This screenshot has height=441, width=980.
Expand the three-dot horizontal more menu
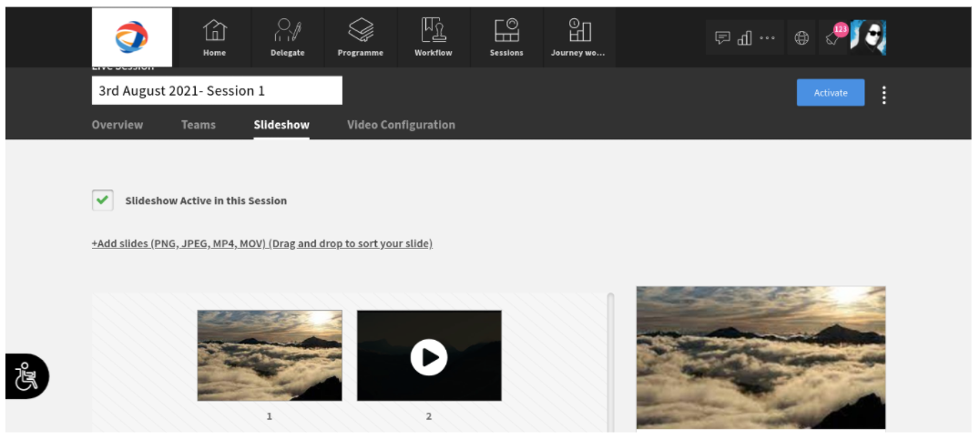pos(767,38)
